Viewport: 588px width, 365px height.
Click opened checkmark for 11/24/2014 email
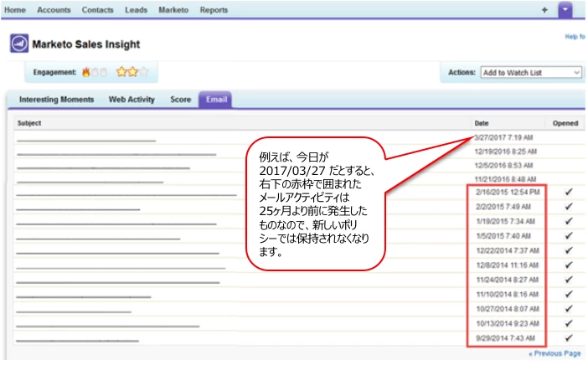tap(569, 280)
